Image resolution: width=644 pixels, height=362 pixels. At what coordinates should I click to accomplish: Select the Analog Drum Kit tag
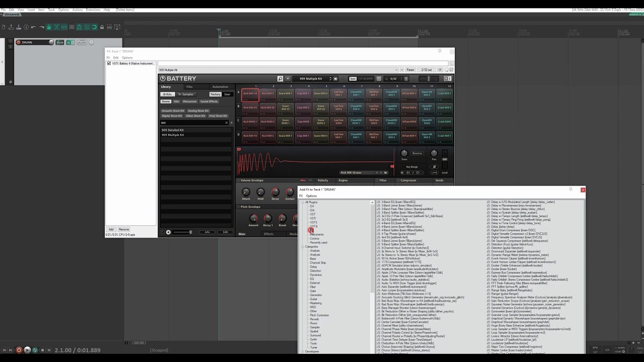[198, 111]
